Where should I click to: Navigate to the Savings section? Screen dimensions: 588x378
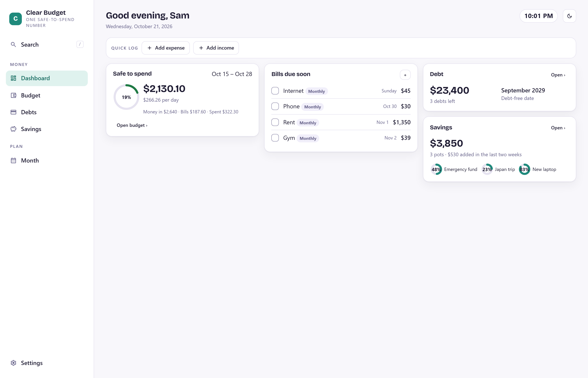coord(47,129)
